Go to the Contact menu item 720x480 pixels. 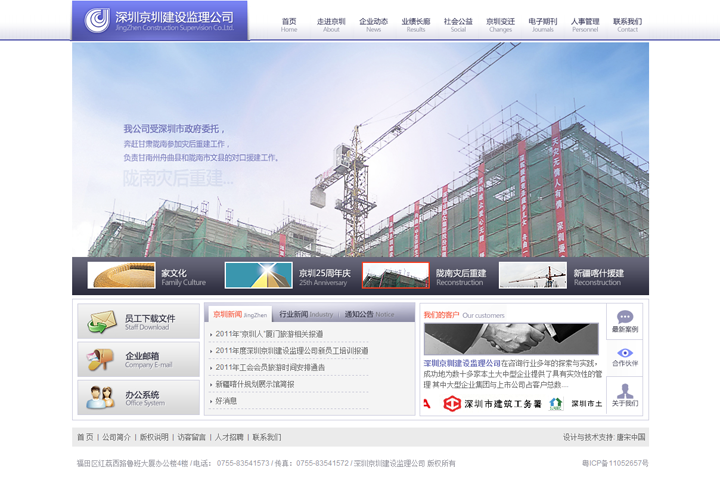coord(627,24)
